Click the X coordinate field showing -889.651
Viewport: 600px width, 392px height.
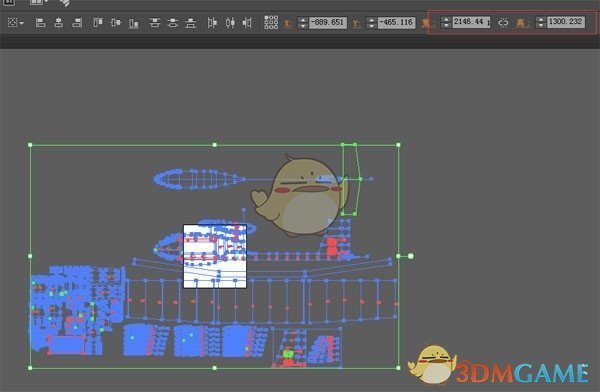pyautogui.click(x=328, y=23)
